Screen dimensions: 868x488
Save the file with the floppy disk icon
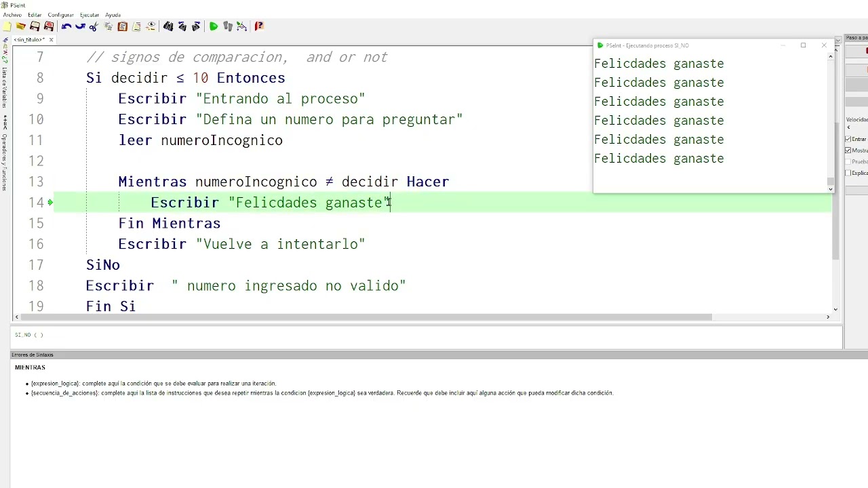[x=35, y=26]
